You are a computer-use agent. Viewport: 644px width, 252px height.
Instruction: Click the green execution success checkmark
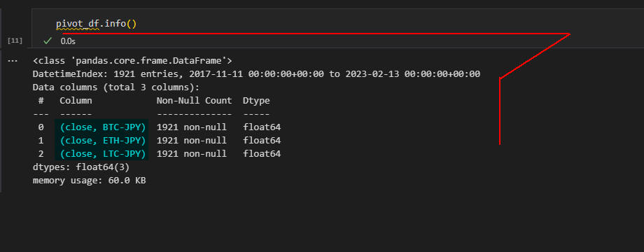(x=48, y=41)
